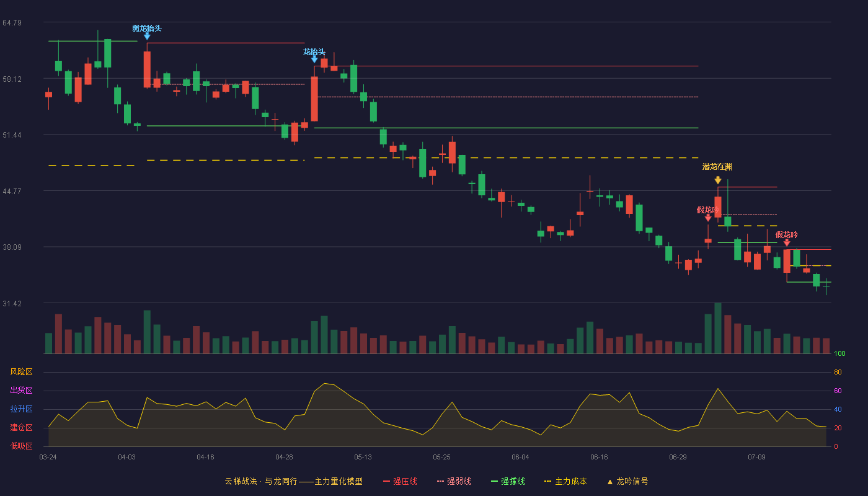Click the 勇龙抬头 signal label
Viewport: 868px width, 496px height.
click(x=147, y=29)
